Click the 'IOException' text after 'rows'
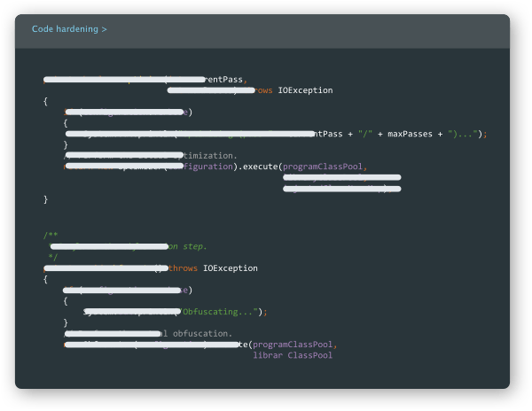This screenshot has width=532, height=411. [305, 90]
